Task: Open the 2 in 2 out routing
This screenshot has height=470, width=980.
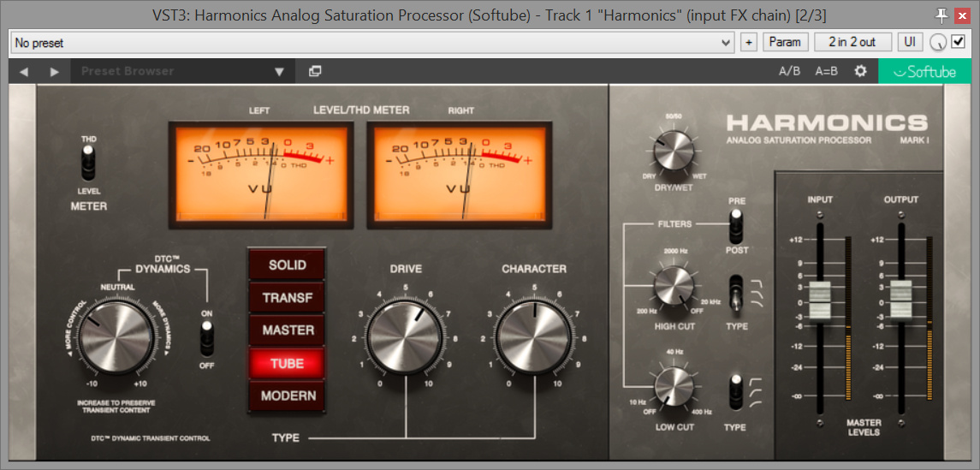Action: 853,43
